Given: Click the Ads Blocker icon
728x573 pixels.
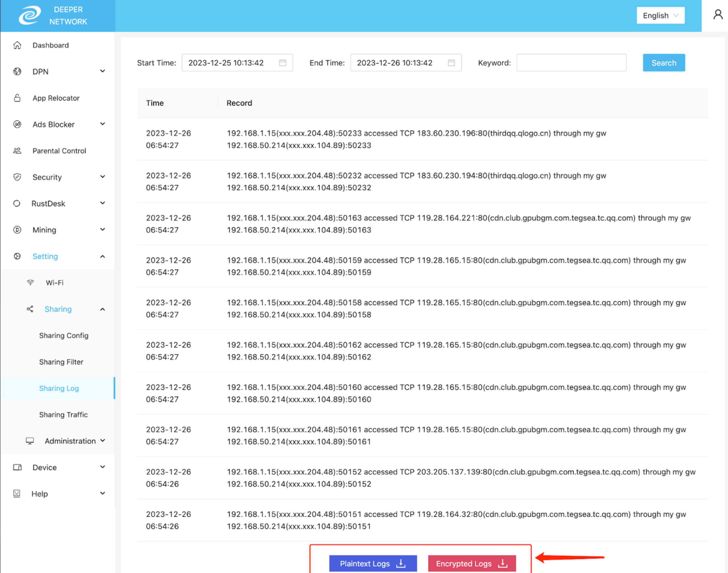Looking at the screenshot, I should 17,124.
